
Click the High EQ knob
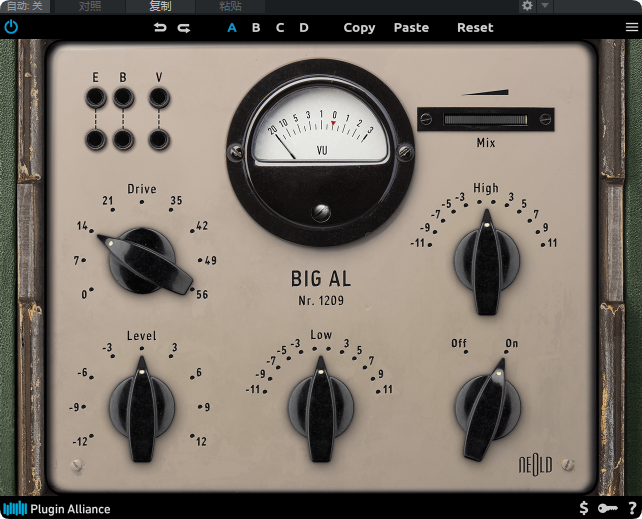tap(487, 262)
